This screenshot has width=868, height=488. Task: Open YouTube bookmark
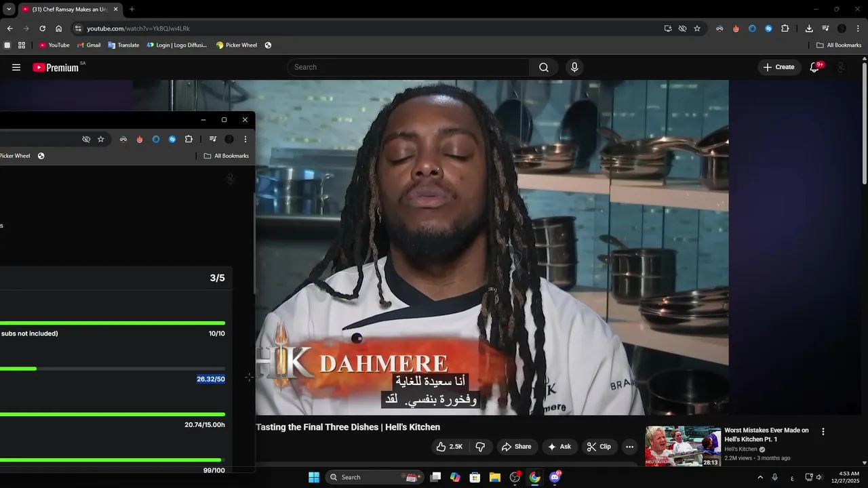click(x=54, y=45)
